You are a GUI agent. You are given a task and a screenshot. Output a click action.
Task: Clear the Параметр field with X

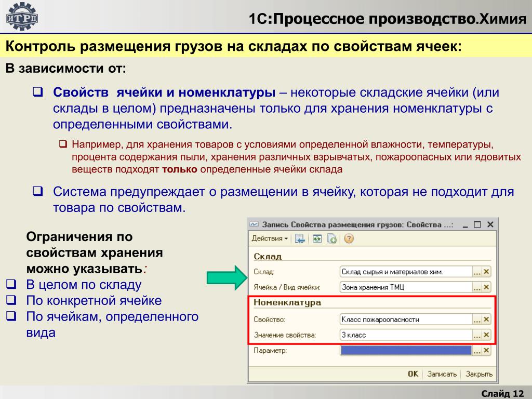pos(486,351)
